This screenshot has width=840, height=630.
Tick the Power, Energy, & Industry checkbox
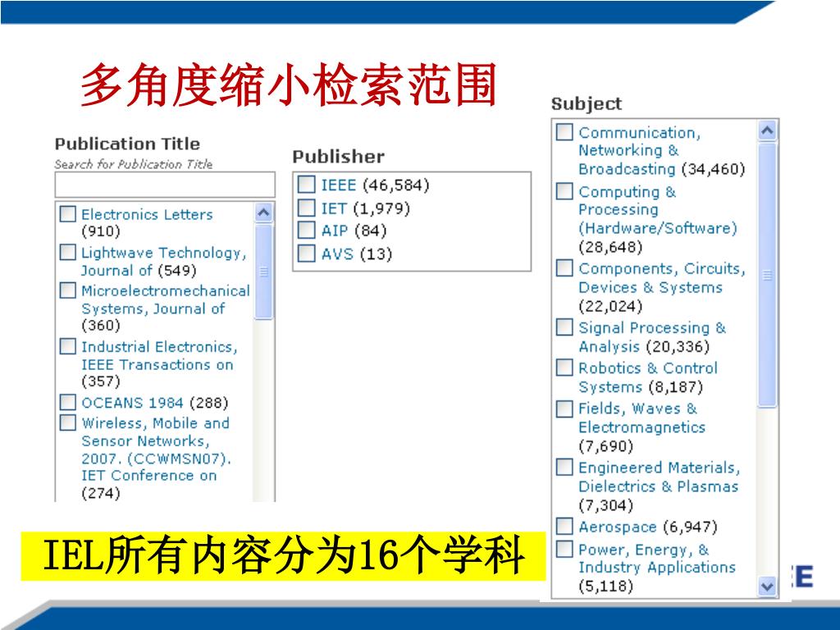click(564, 549)
